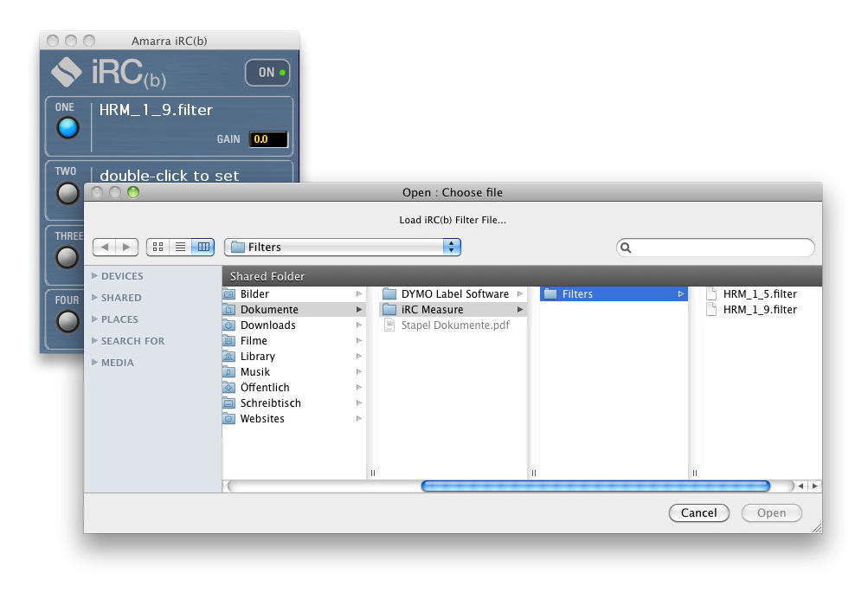The image size is (868, 599).
Task: Click the DYMO Label Software folder icon
Action: [x=389, y=294]
